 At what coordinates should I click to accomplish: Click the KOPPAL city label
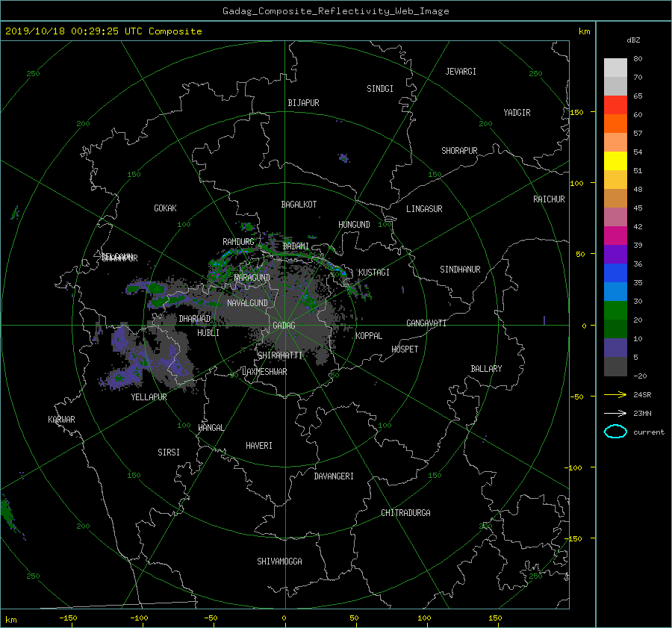369,336
